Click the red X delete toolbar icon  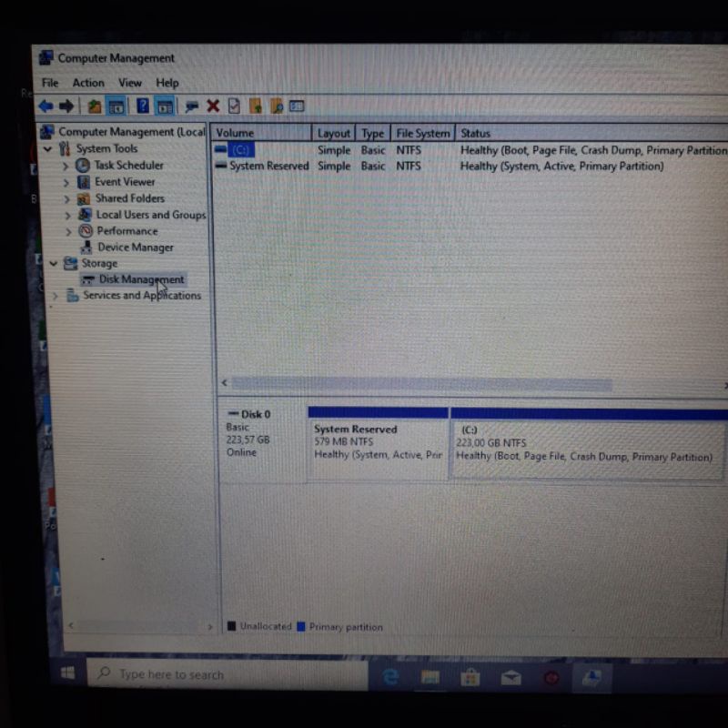click(213, 106)
